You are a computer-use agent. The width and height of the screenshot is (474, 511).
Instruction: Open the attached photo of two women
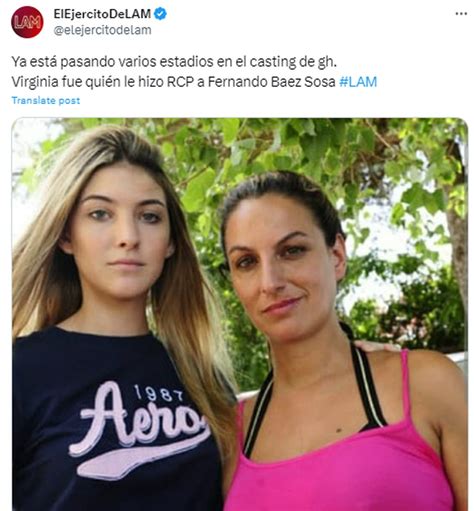pyautogui.click(x=240, y=314)
